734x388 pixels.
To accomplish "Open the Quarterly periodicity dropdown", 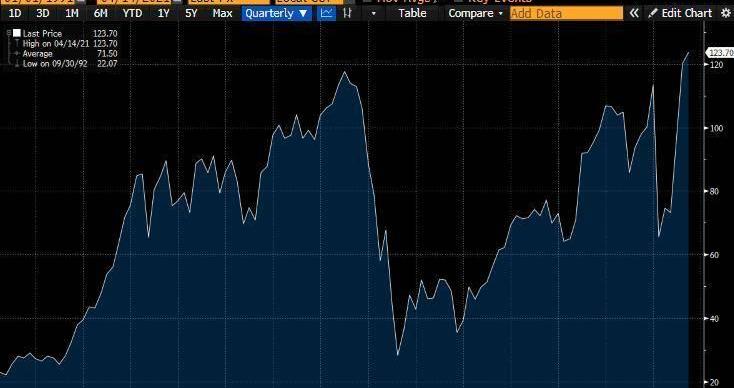I will [x=277, y=13].
